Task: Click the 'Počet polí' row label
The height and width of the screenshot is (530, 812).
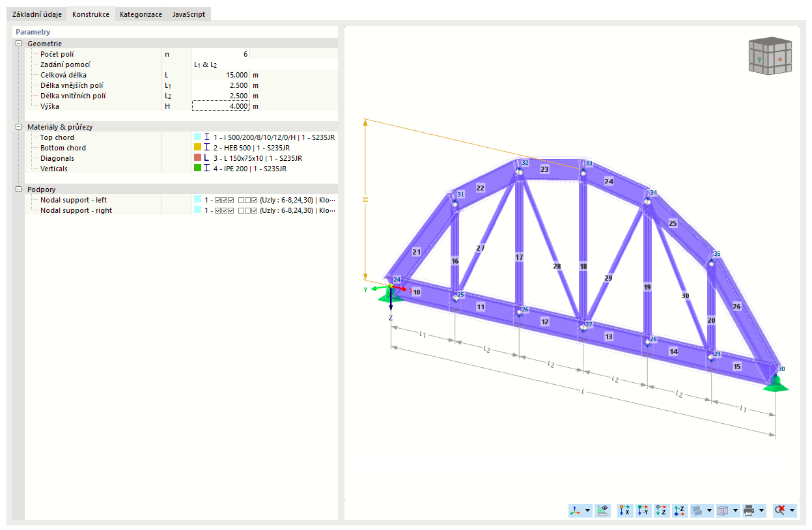Action: pyautogui.click(x=57, y=54)
